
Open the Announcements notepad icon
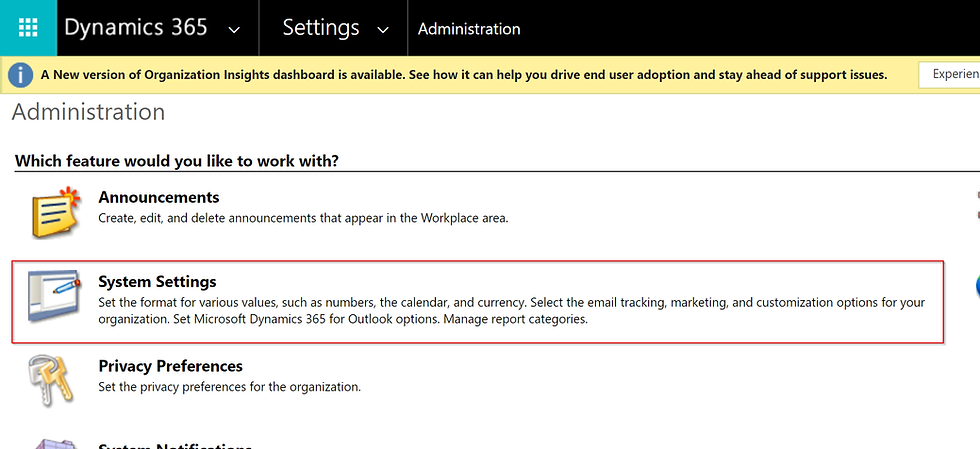click(x=56, y=211)
